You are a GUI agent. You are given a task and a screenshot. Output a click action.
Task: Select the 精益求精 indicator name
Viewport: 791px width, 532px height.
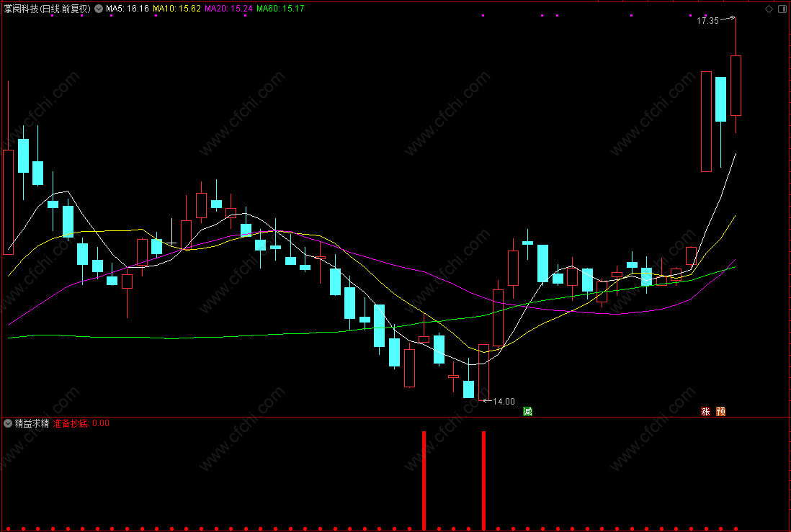(x=32, y=423)
